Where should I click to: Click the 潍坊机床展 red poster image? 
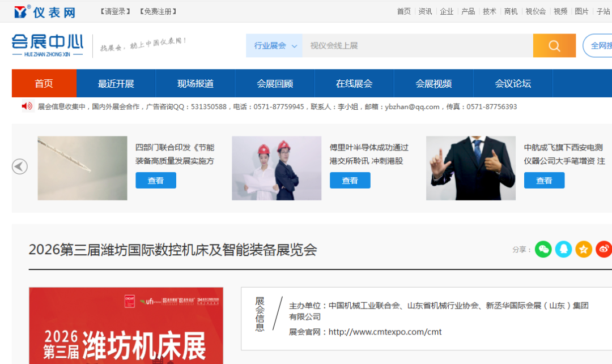point(126,326)
